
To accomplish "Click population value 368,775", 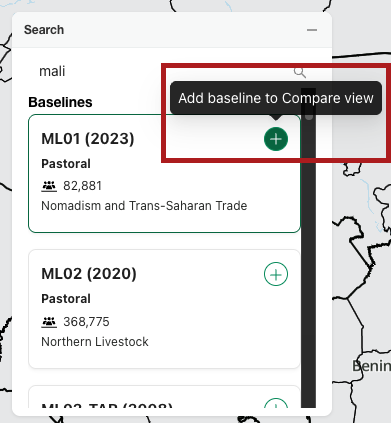I will coord(86,322).
